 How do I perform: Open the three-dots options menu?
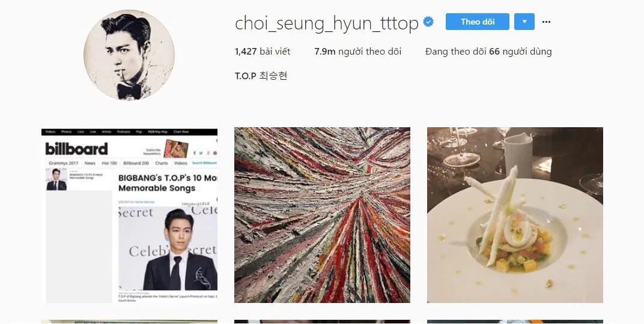pyautogui.click(x=546, y=22)
